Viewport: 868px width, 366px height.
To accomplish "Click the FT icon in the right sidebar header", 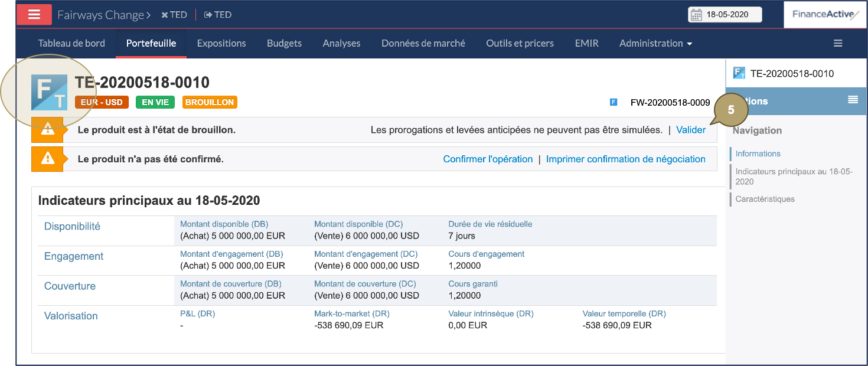I will pyautogui.click(x=739, y=73).
